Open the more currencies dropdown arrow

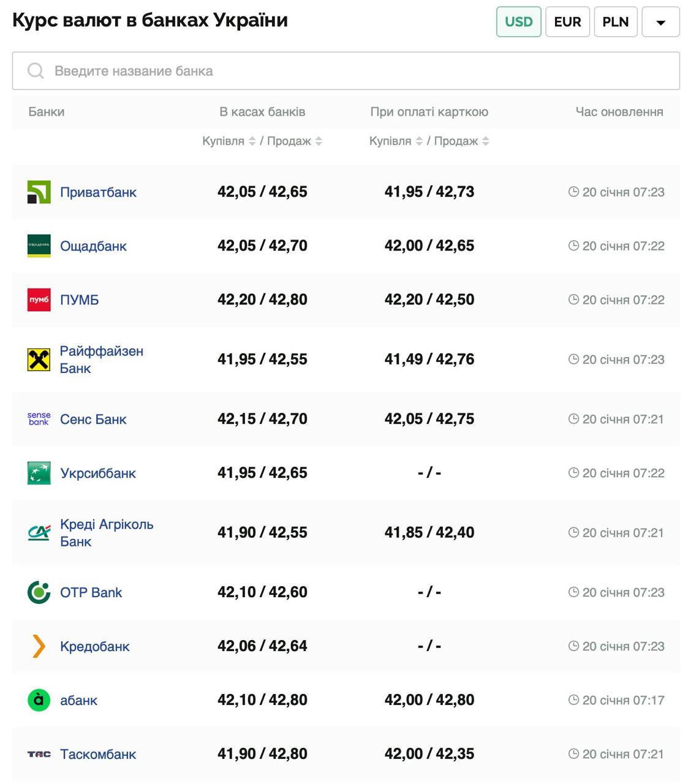pyautogui.click(x=660, y=22)
